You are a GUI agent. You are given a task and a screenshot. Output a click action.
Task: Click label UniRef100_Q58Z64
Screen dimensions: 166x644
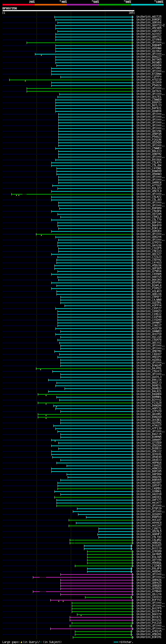149,445
